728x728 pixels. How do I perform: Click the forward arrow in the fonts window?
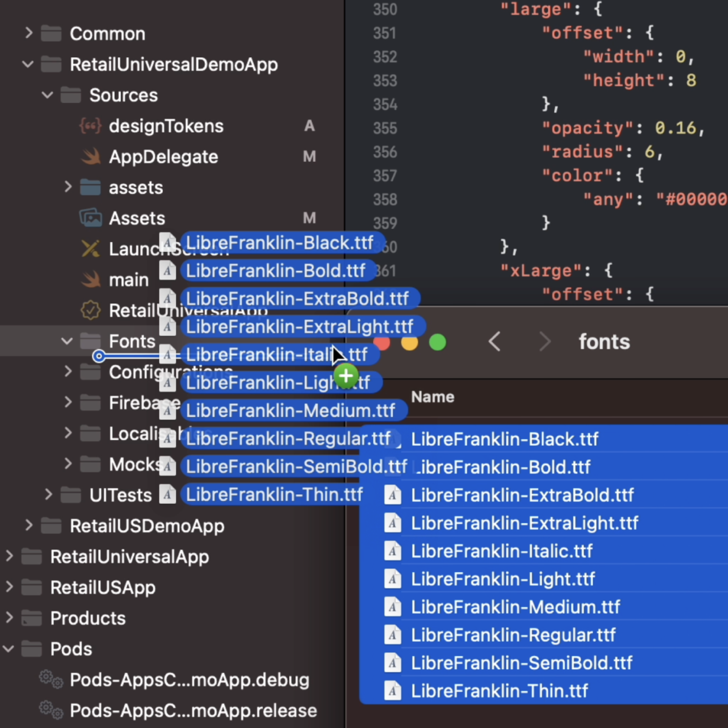pyautogui.click(x=545, y=341)
